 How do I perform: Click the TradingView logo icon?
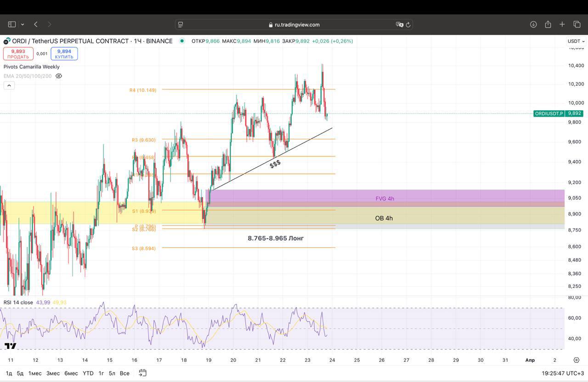click(x=10, y=346)
